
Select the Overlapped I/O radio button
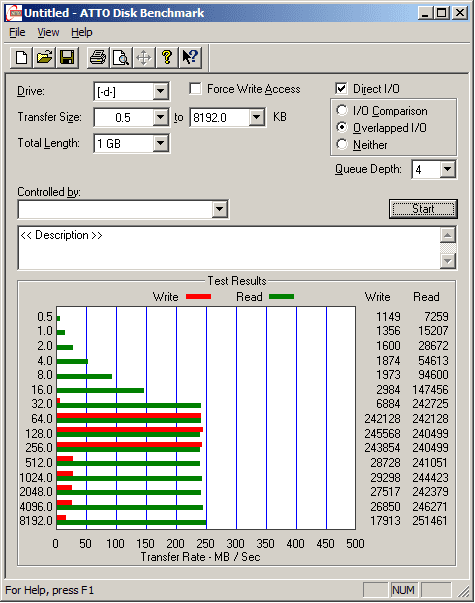342,127
